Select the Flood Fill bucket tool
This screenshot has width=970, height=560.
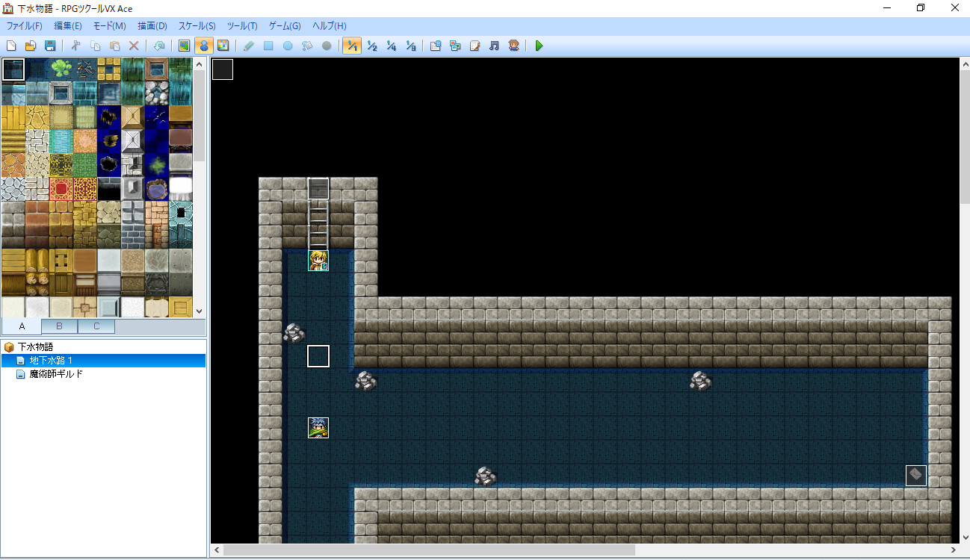[307, 46]
